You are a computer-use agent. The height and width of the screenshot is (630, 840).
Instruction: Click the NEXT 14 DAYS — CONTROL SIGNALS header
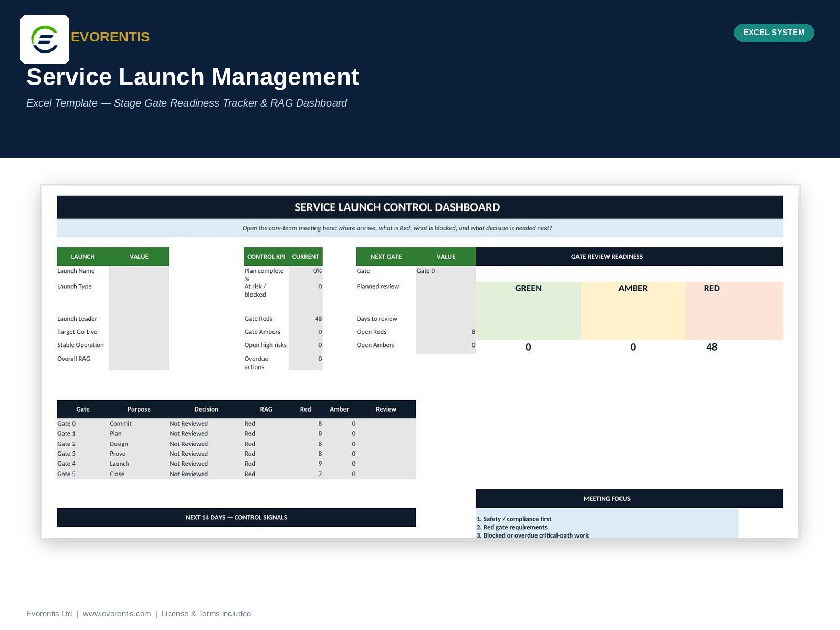236,517
